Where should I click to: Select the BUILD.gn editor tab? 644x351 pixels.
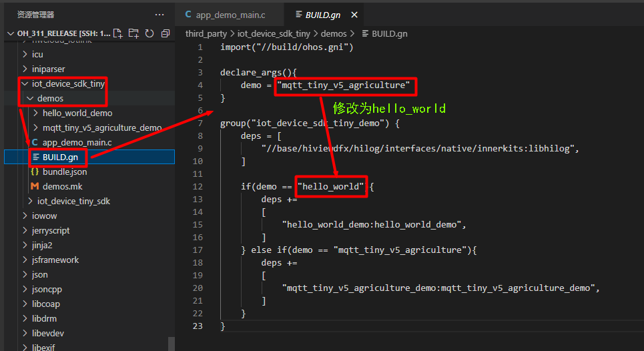(323, 15)
